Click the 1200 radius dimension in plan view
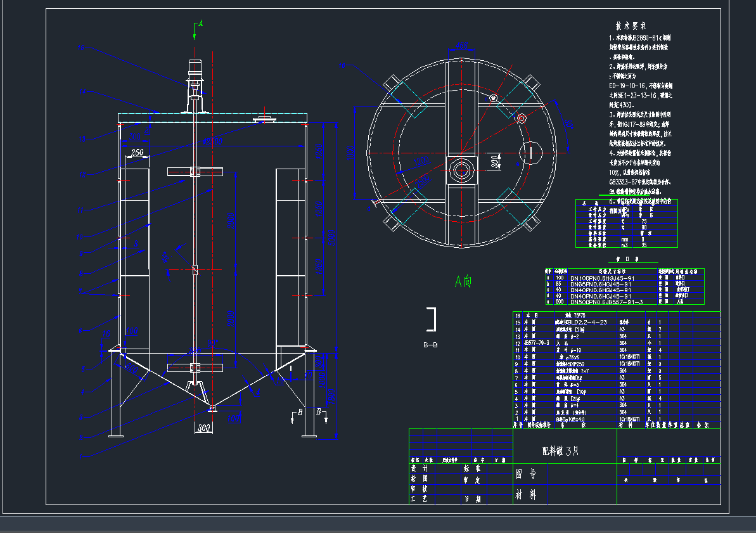The image size is (756, 533). point(422,162)
